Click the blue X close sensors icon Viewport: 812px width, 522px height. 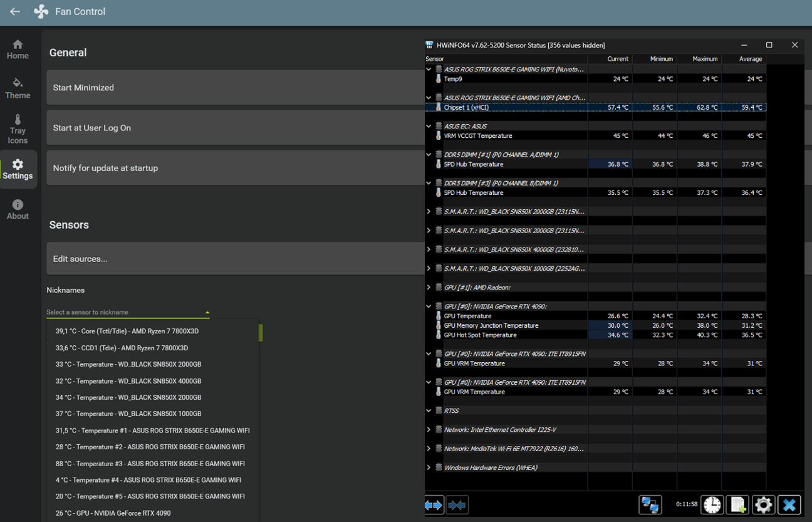tap(789, 504)
